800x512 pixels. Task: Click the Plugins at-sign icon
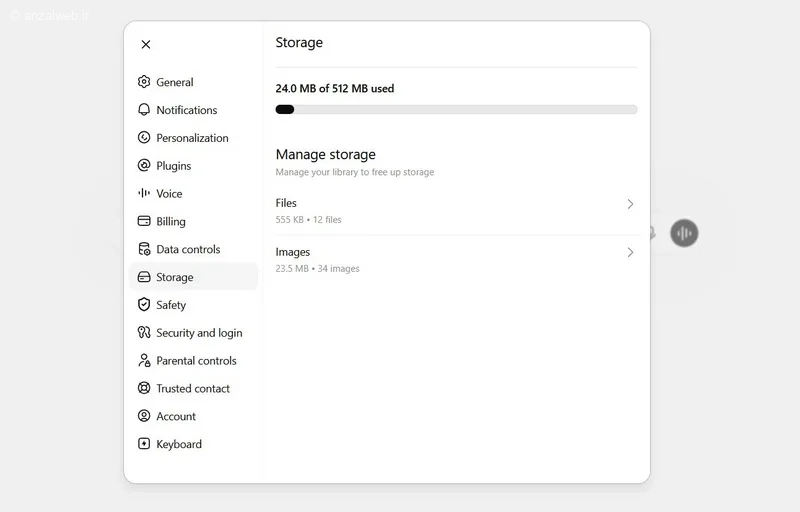[144, 165]
